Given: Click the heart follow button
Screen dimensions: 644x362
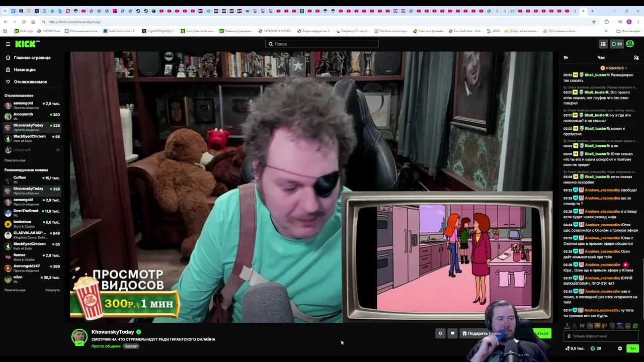Looking at the screenshot, I should (452, 333).
